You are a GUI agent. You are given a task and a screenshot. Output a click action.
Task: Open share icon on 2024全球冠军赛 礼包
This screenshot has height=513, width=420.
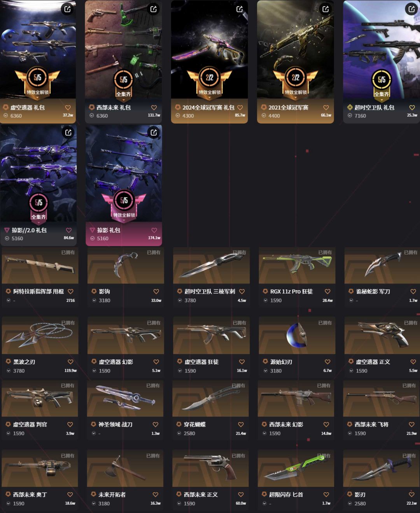tap(240, 9)
